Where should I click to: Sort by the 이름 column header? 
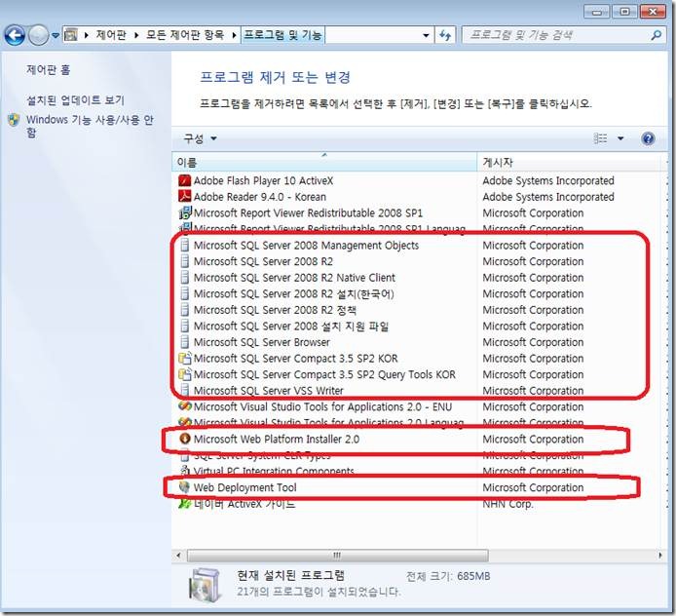click(x=324, y=162)
